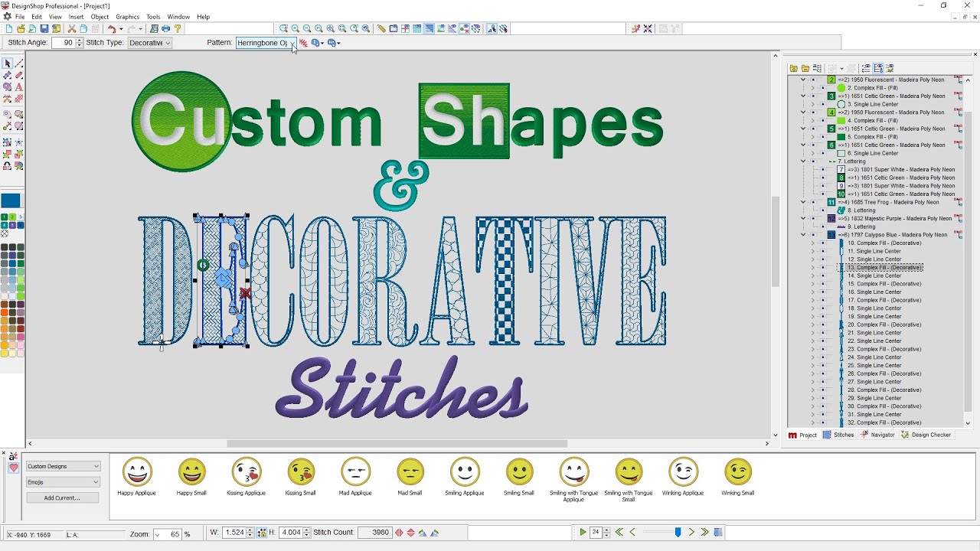Click first folder icon in Project panel
This screenshot has height=551, width=980.
tap(794, 68)
